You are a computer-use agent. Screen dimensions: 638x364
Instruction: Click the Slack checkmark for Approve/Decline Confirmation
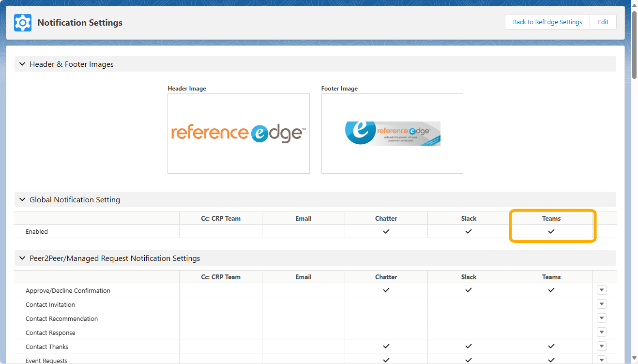pyautogui.click(x=468, y=290)
